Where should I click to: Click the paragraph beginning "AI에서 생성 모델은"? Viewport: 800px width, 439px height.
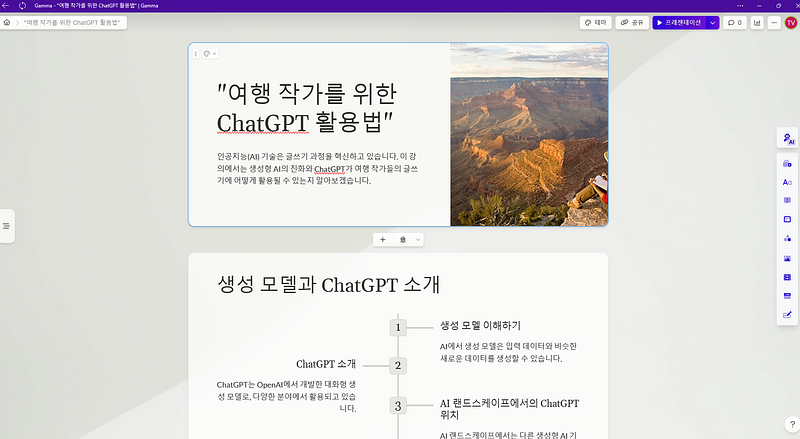(508, 352)
